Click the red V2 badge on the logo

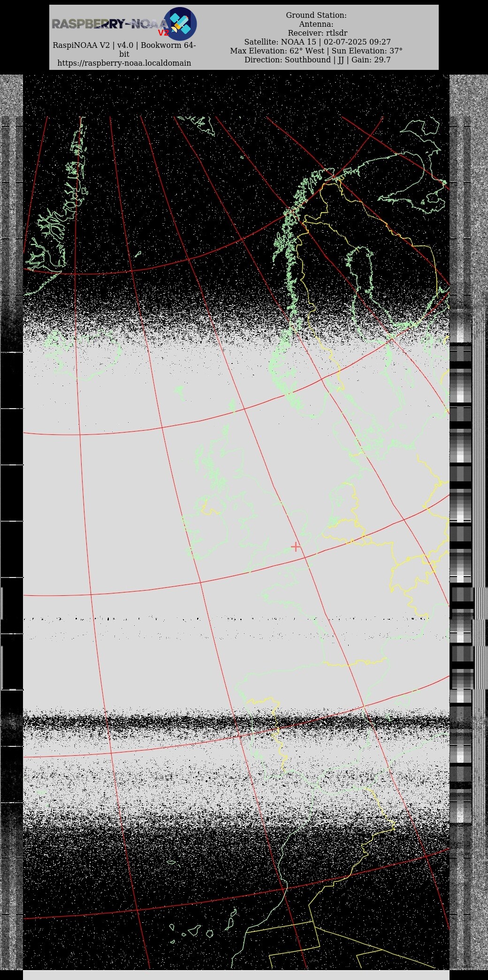point(163,33)
